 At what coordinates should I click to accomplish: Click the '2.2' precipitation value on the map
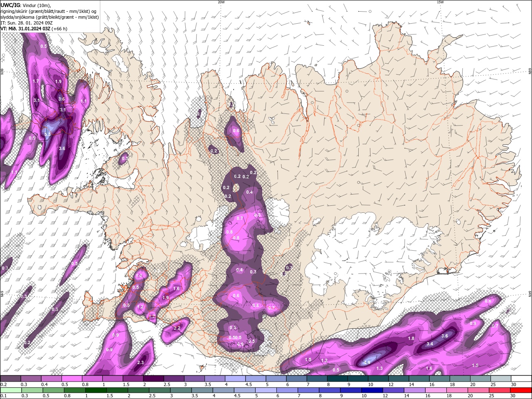(x=177, y=328)
